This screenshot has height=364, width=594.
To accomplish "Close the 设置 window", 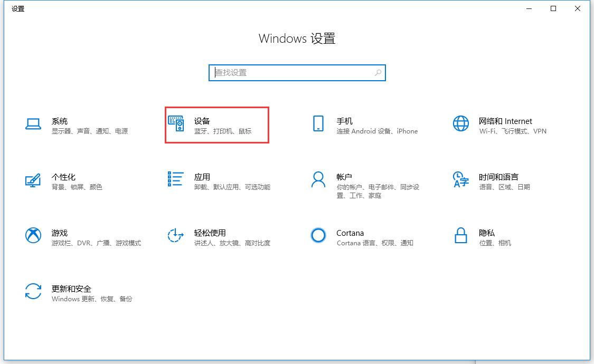I will point(577,8).
